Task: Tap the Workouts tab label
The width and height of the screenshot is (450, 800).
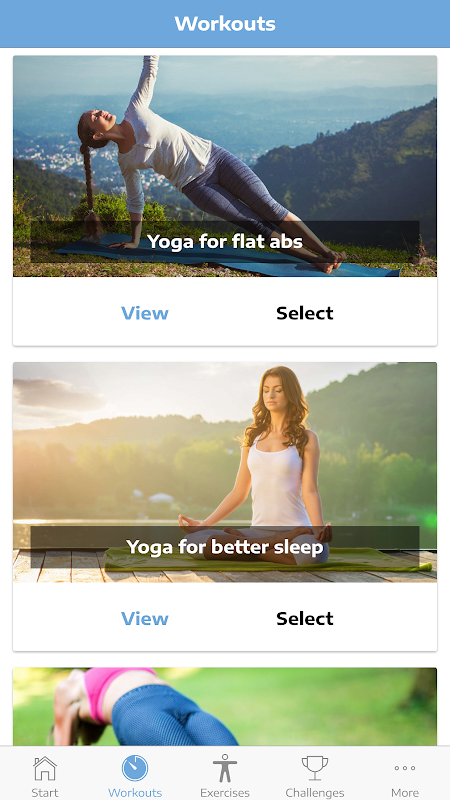Action: point(135,792)
